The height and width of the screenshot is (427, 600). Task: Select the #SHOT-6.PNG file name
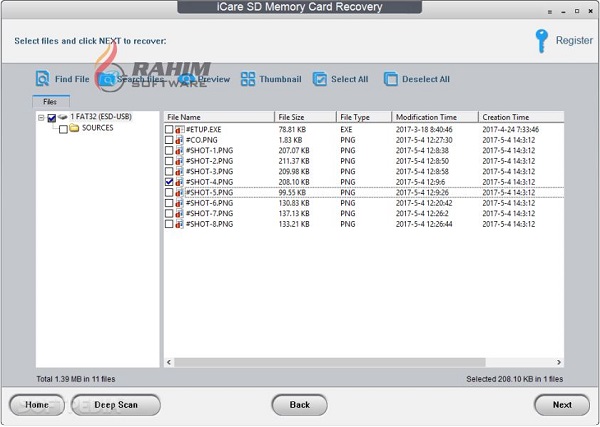pos(209,203)
